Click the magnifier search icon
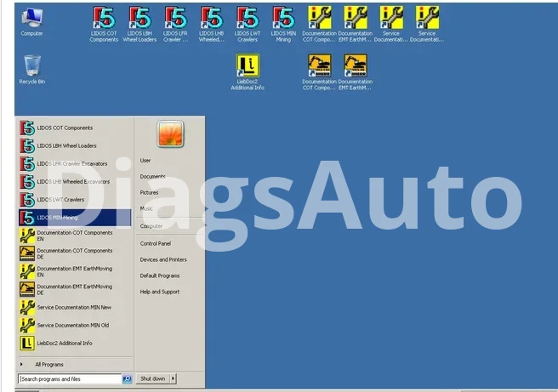The height and width of the screenshot is (392, 558). point(127,379)
